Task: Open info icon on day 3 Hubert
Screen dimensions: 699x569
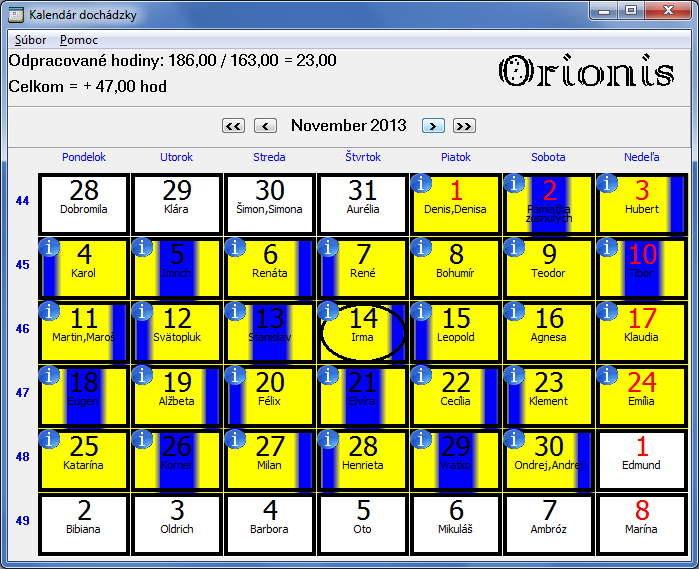Action: click(607, 183)
